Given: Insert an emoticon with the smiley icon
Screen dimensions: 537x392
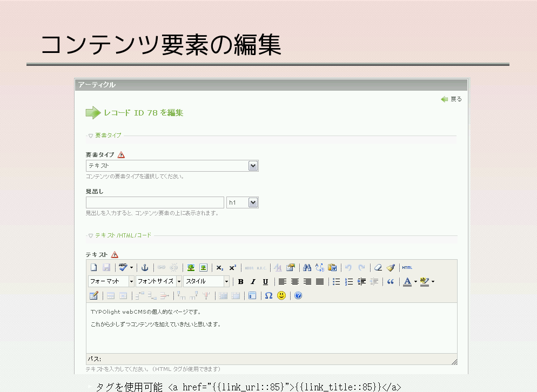Looking at the screenshot, I should click(x=281, y=295).
